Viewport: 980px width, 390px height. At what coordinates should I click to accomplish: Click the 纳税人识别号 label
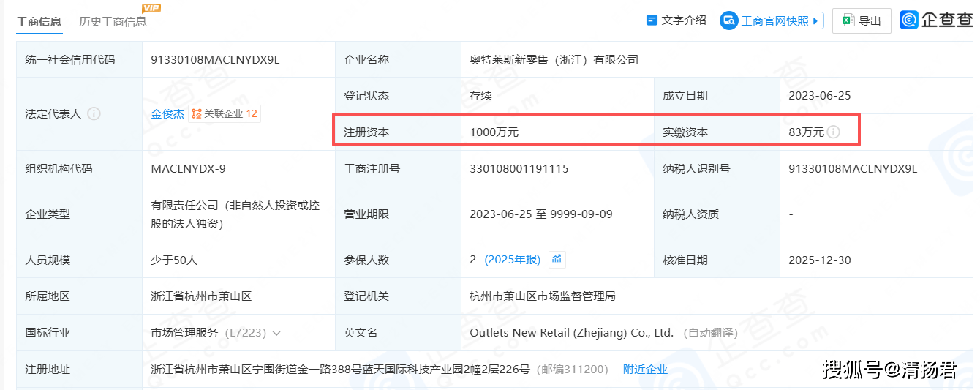(696, 168)
